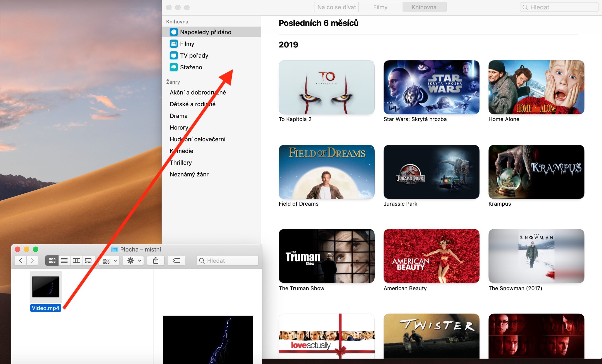Click Krampus title text
Screen dimensions: 602x364
pos(500,204)
